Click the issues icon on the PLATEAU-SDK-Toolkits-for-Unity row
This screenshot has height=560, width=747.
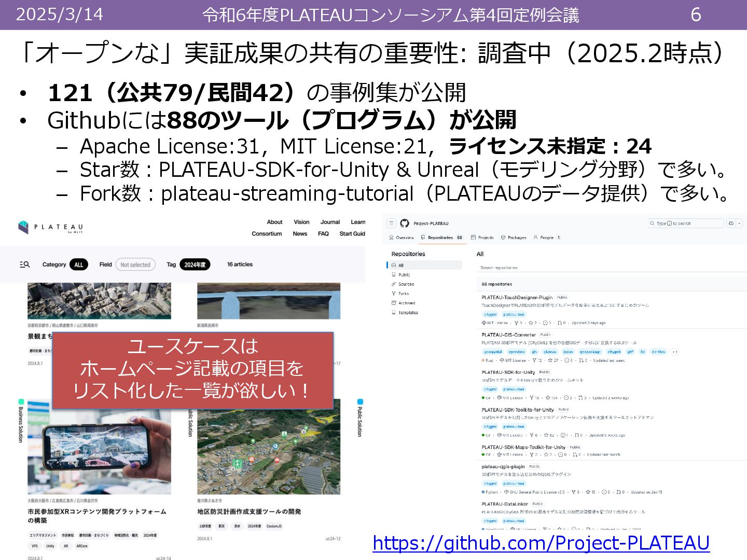(x=562, y=436)
